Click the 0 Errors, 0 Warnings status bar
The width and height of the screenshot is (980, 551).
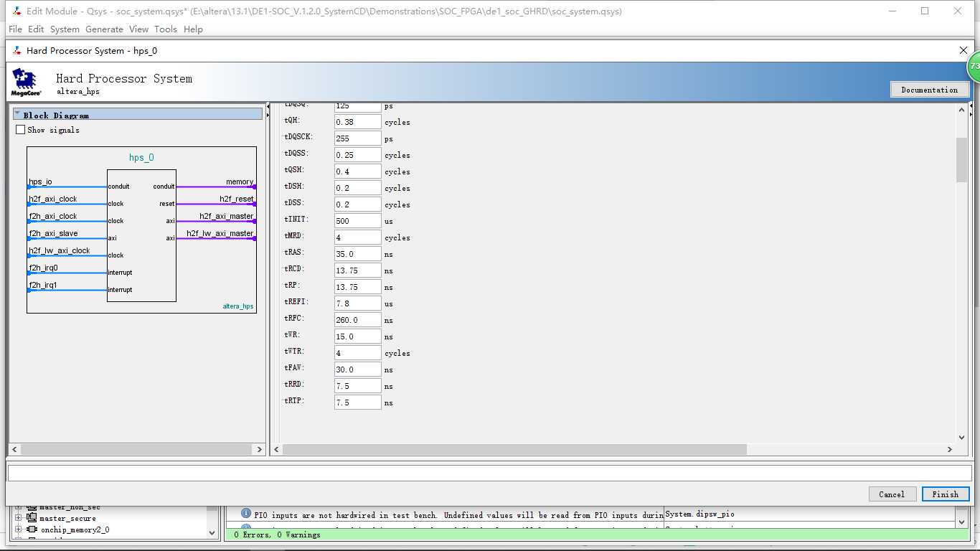[596, 534]
